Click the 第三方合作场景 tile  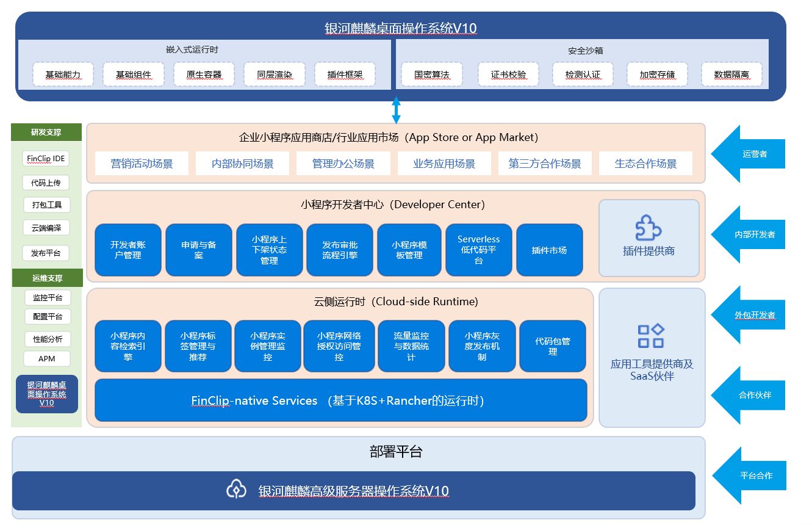[x=545, y=164]
